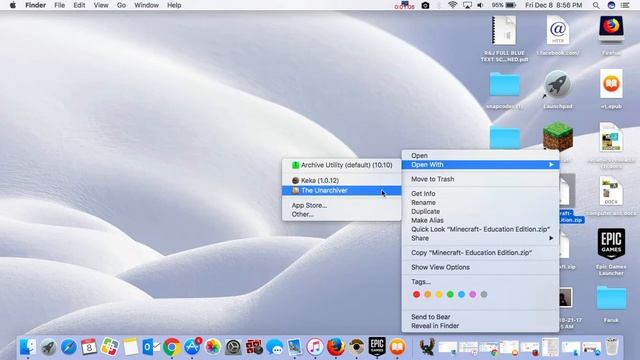Select Keka (1.0.12) in submenu

(x=341, y=180)
